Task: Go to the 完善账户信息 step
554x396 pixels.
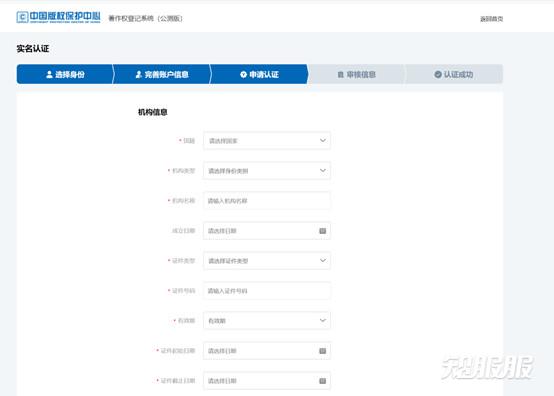Action: point(162,74)
